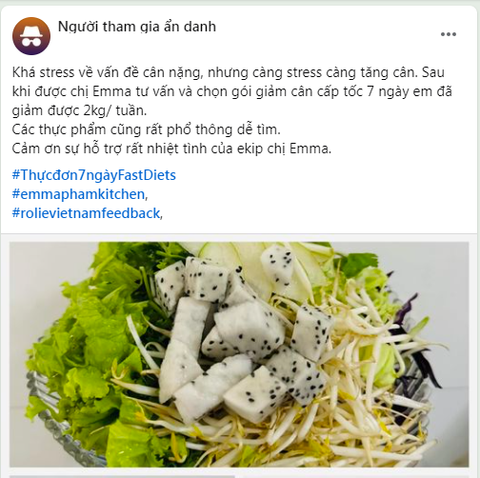Image resolution: width=480 pixels, height=478 pixels.
Task: Click the hat-and-glasses symbol inside the avatar
Action: [31, 37]
